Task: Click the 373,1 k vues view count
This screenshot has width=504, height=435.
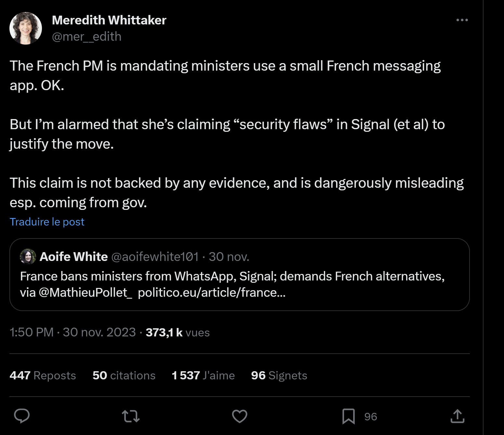Action: click(178, 332)
